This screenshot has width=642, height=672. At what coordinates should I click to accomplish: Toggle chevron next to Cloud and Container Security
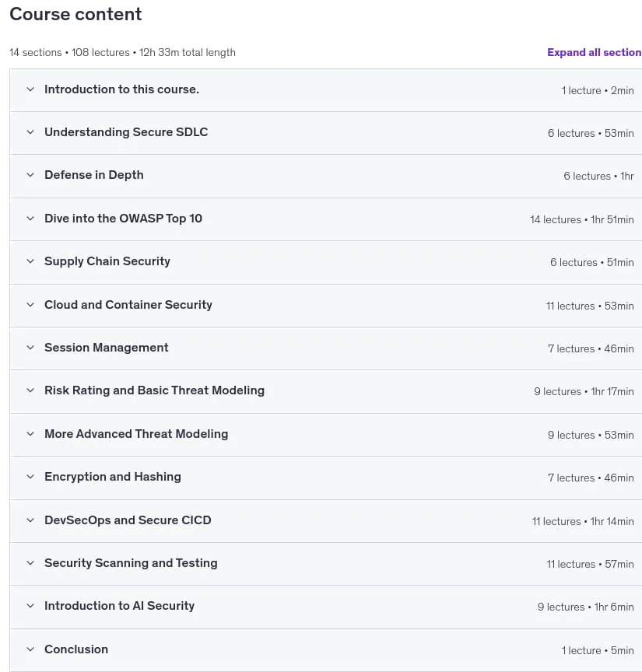pyautogui.click(x=30, y=305)
